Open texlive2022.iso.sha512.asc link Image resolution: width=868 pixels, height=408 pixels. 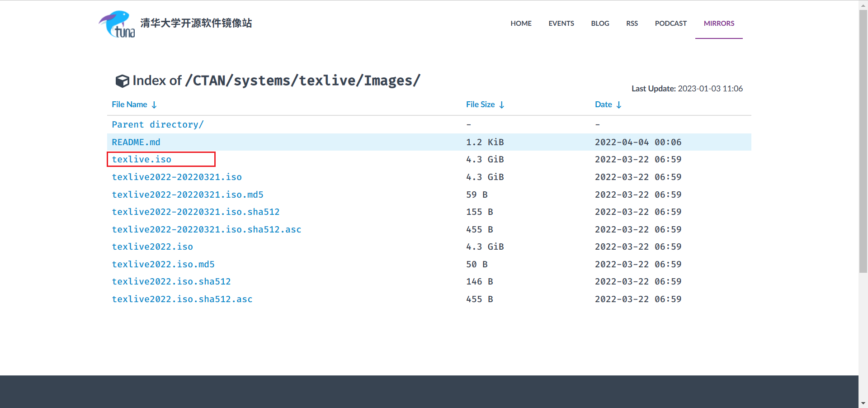(182, 299)
